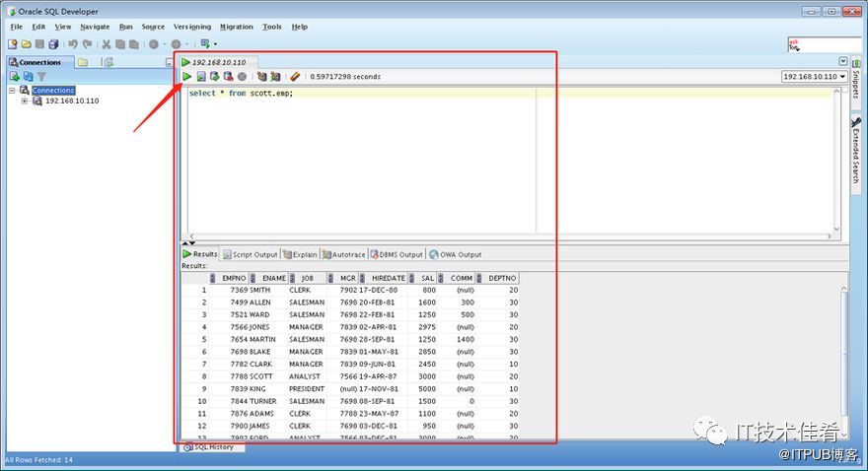Open a new SQL Worksheet via toolbar icon

(x=205, y=43)
